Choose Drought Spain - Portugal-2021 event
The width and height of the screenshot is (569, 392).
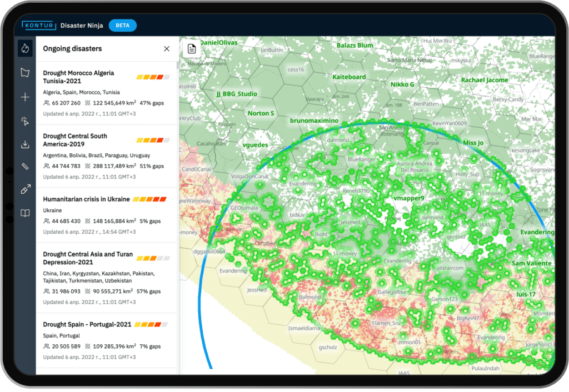(x=87, y=324)
